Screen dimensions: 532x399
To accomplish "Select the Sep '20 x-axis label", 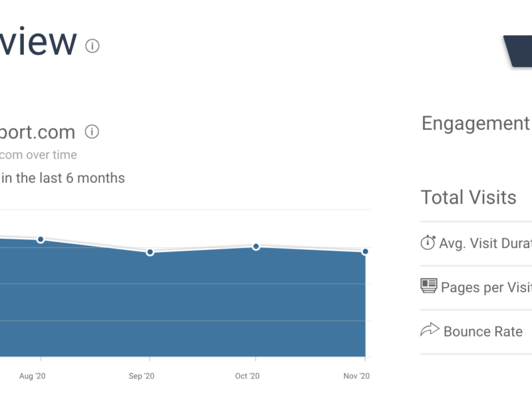I will tap(141, 376).
